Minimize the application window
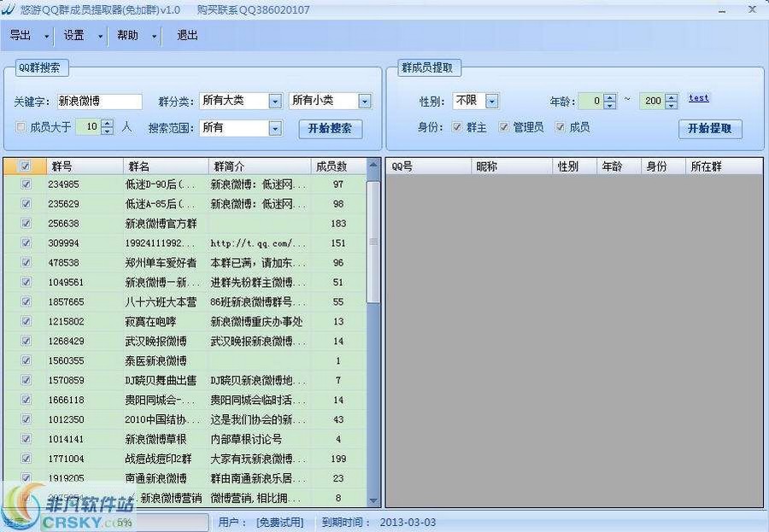 (x=721, y=9)
